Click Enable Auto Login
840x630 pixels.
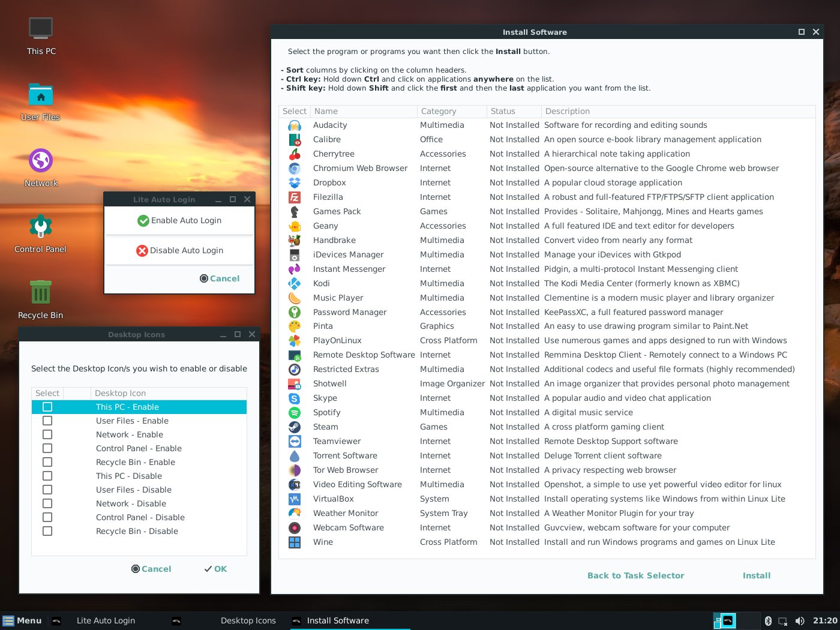click(179, 221)
